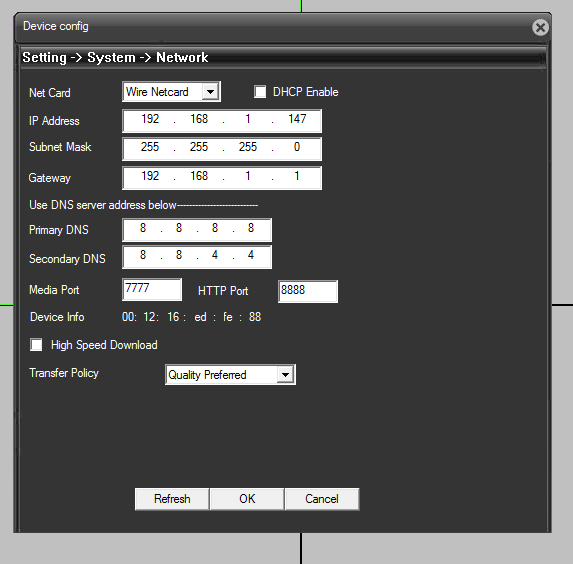
Task: Click 'Use DNS server address below' text
Action: 103,205
